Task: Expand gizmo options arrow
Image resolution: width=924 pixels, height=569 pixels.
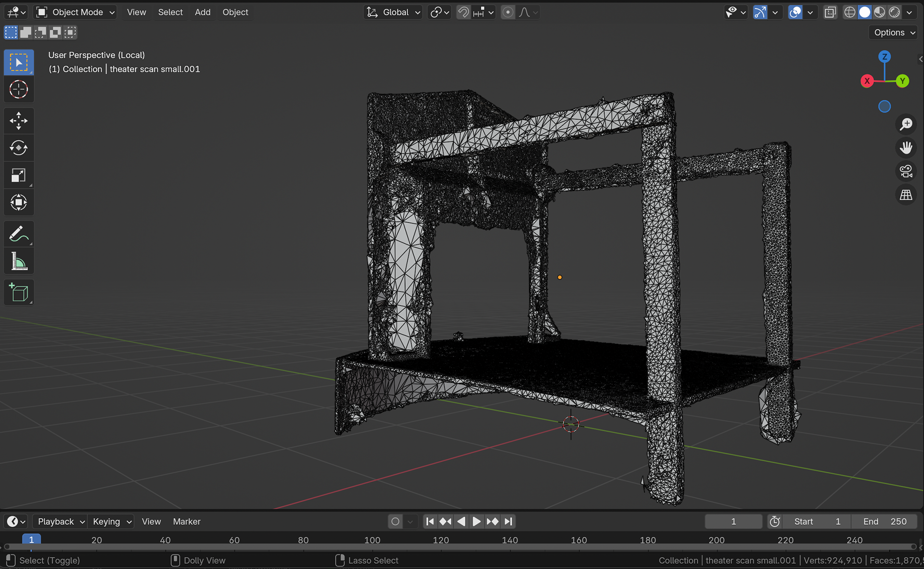Action: [x=775, y=12]
